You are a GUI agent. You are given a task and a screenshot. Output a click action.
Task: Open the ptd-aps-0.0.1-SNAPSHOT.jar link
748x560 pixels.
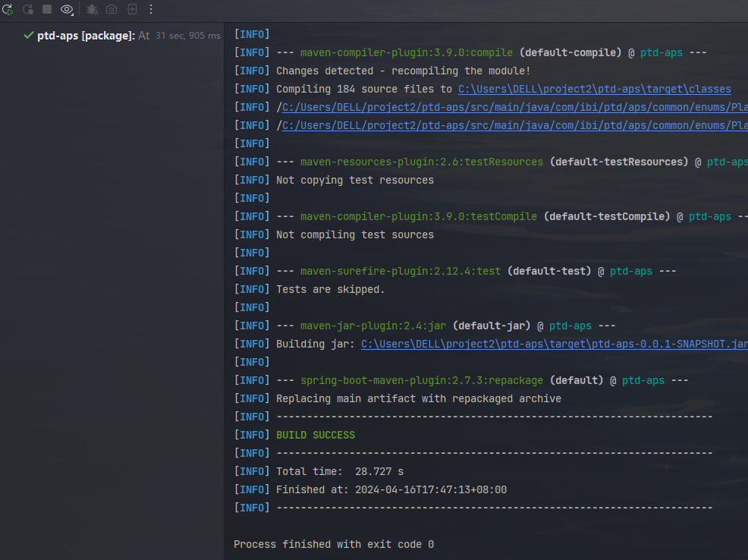point(555,344)
